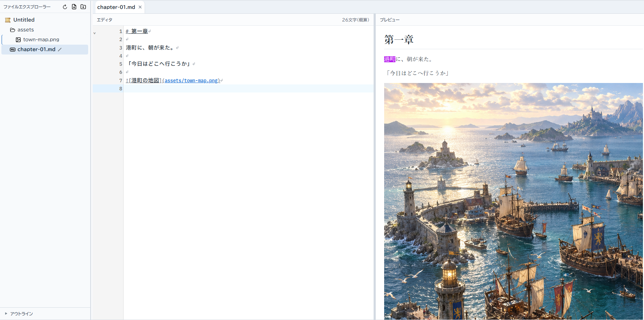Expand the アウトライン outline section
This screenshot has height=320, width=644.
(19, 314)
